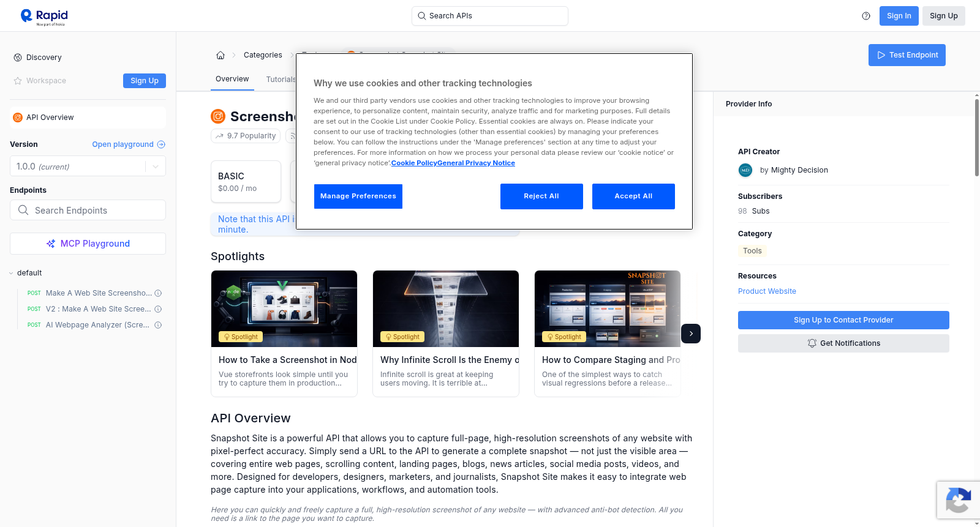Accept All cookies
This screenshot has height=527, width=980.
tap(633, 196)
